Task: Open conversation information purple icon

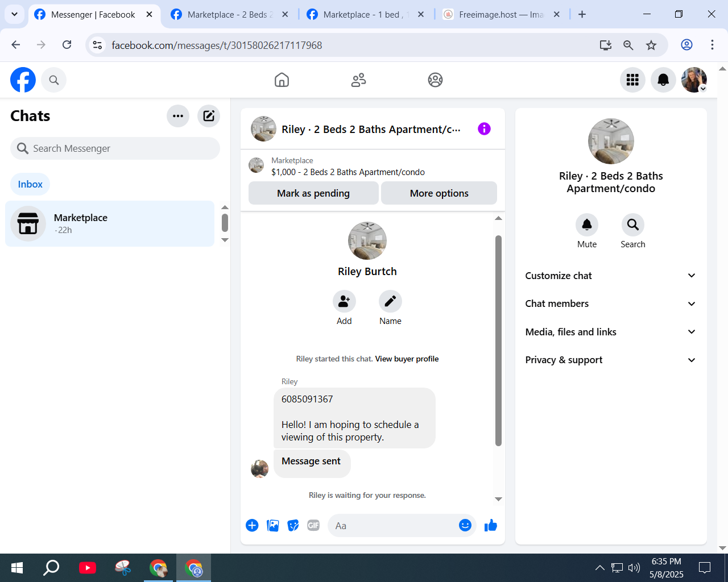Action: (484, 129)
